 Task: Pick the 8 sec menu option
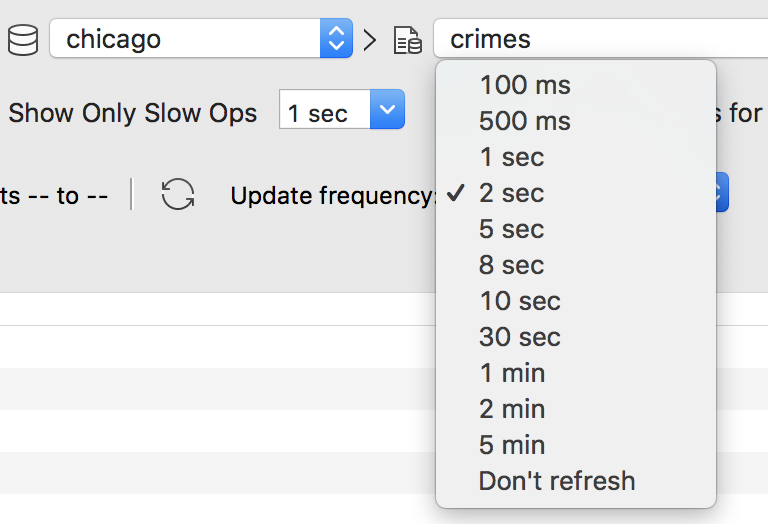(x=576, y=265)
